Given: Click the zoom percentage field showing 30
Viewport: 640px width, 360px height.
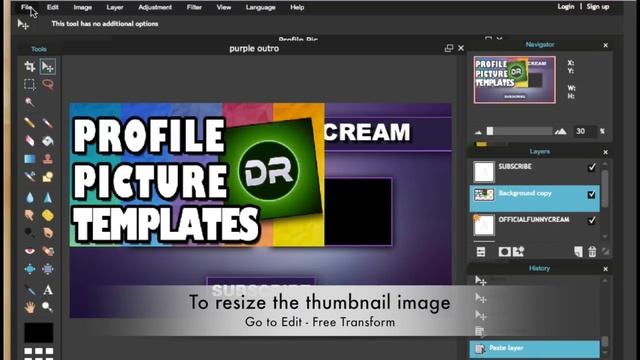Looking at the screenshot, I should pyautogui.click(x=584, y=131).
